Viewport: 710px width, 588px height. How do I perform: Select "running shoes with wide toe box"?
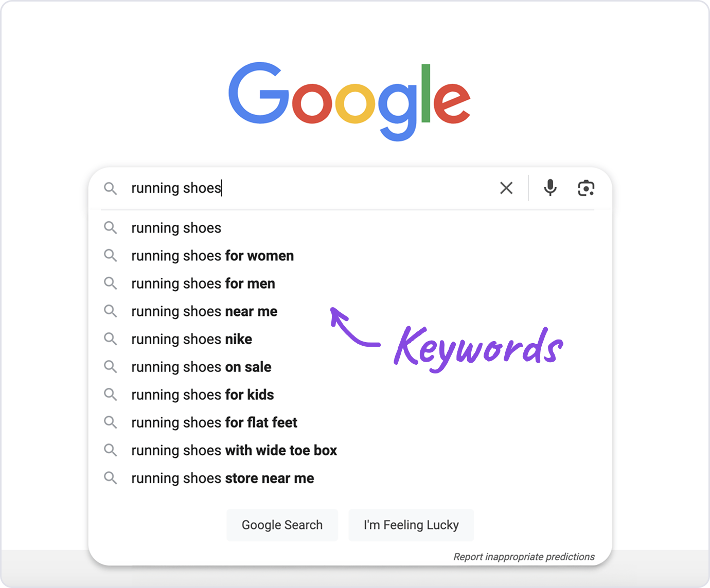point(234,450)
